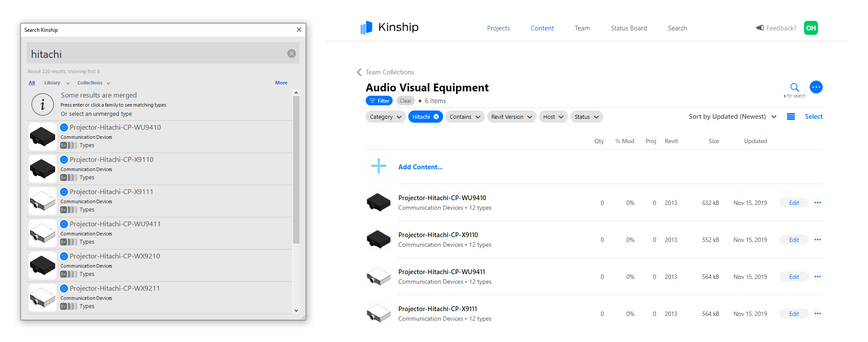Click Revit icon beside Projector-Hitachi-CP-WX9211 search result
Viewport: 868px width, 342px height.
(x=64, y=288)
